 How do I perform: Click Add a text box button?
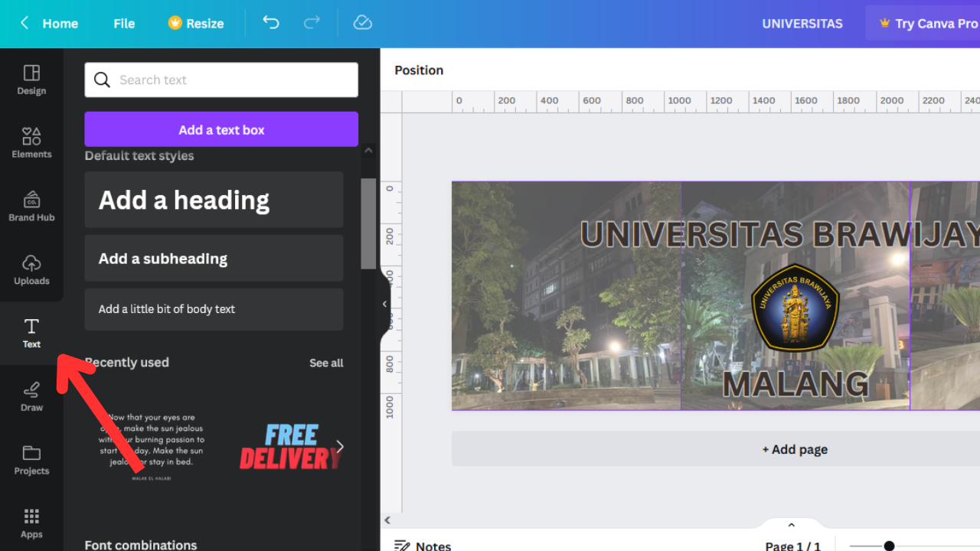(x=221, y=129)
